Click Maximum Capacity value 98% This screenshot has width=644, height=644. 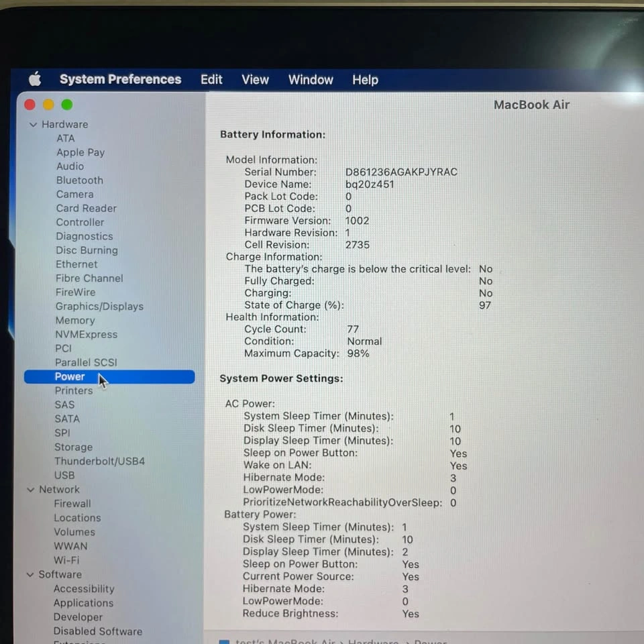coord(358,354)
